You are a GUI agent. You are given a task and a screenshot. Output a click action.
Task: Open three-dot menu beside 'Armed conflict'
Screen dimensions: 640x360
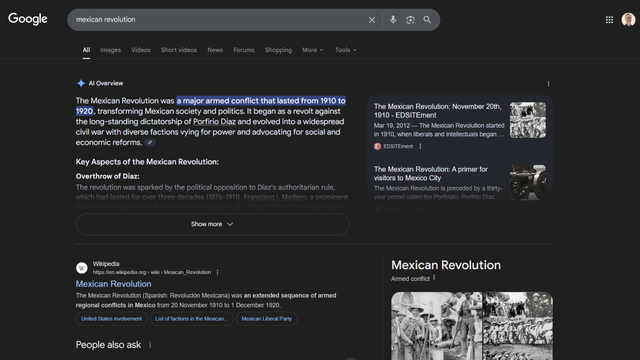[x=434, y=278]
